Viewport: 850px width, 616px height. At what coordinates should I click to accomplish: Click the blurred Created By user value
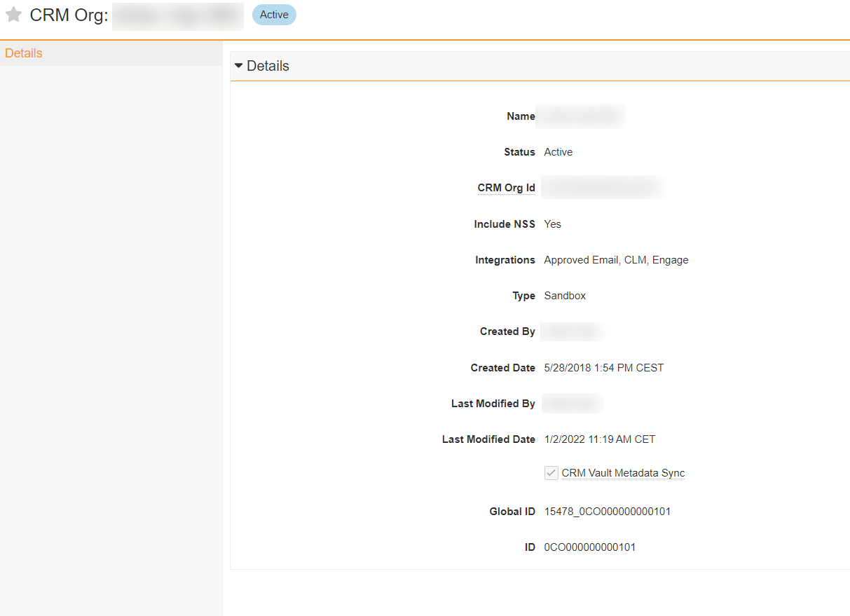pos(571,331)
